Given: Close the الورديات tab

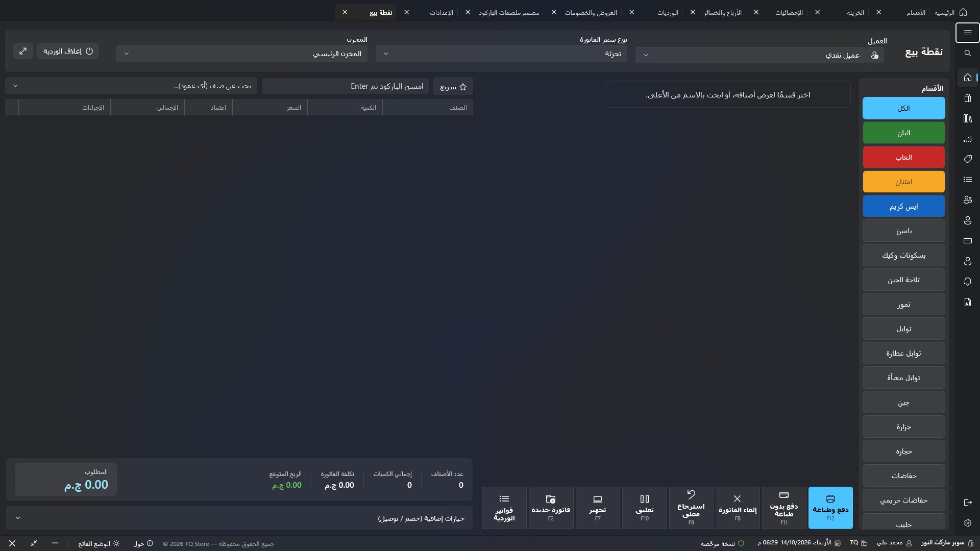Looking at the screenshot, I should pyautogui.click(x=631, y=12).
